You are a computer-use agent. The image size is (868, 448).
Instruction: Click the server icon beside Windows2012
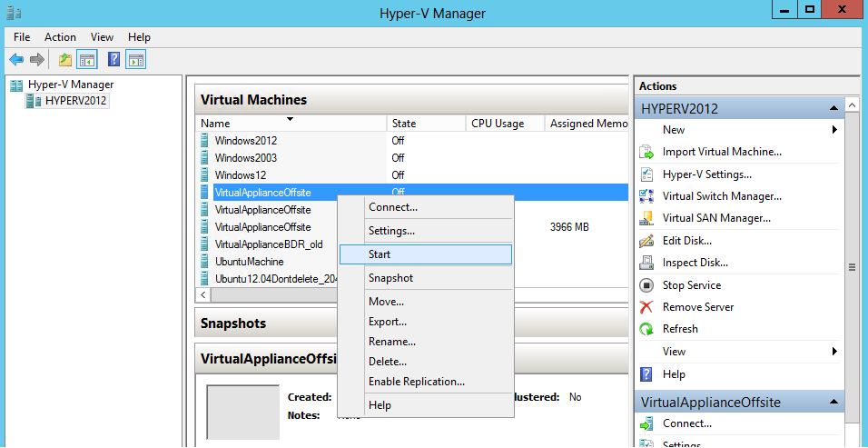(205, 141)
